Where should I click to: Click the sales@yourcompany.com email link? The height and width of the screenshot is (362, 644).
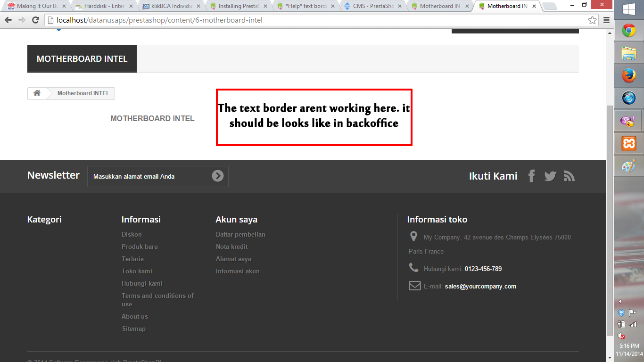[480, 286]
